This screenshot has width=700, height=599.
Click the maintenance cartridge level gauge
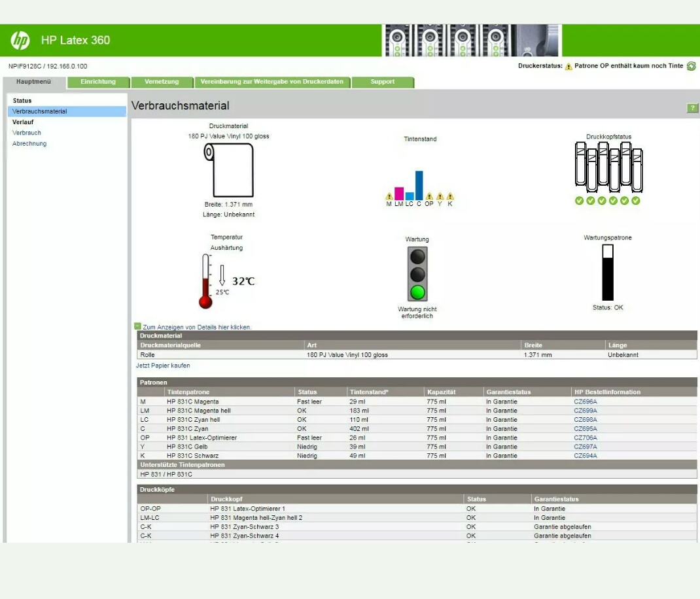[608, 272]
